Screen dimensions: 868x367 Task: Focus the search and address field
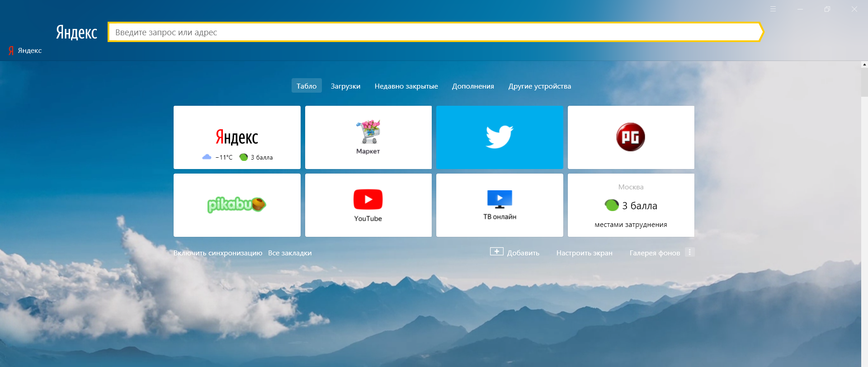(x=435, y=32)
